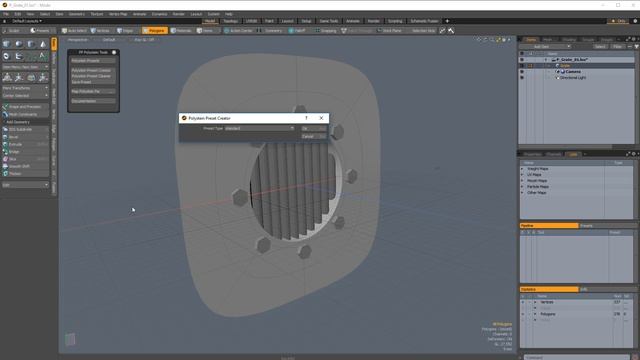Click the Command input field
The image size is (640, 360).
[578, 357]
